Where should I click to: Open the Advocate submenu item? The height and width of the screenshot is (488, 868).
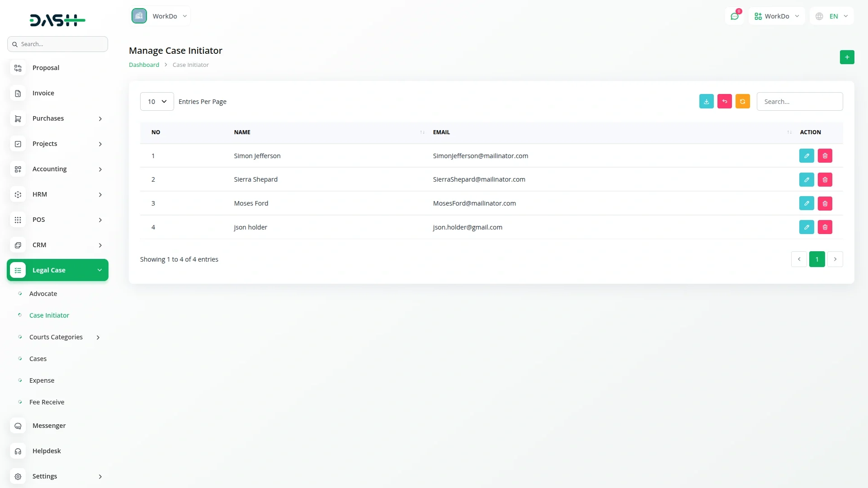click(43, 294)
